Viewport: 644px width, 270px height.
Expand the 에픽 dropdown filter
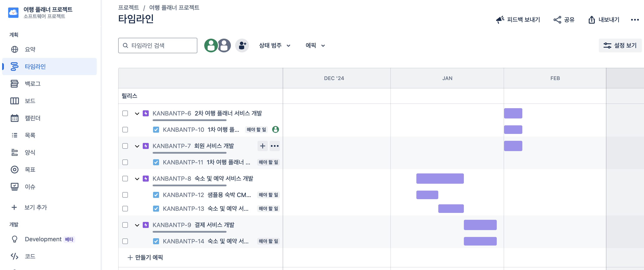[x=315, y=46]
